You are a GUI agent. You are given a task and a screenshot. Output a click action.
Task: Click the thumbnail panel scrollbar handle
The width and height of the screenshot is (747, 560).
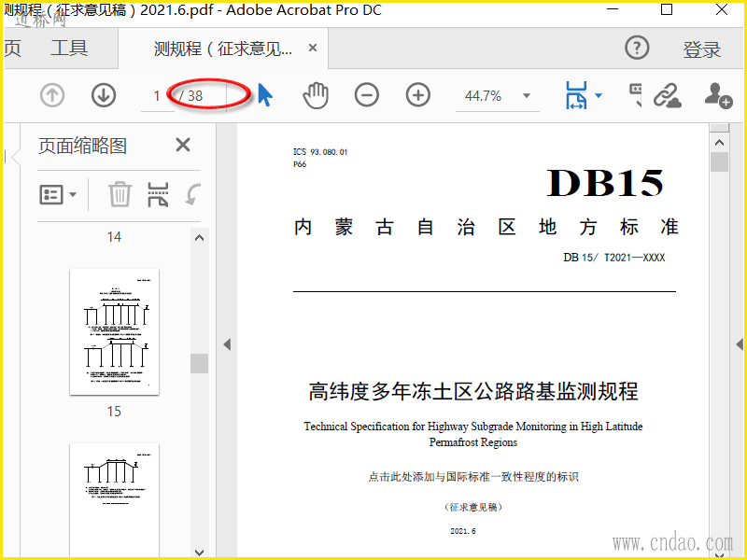[x=199, y=363]
